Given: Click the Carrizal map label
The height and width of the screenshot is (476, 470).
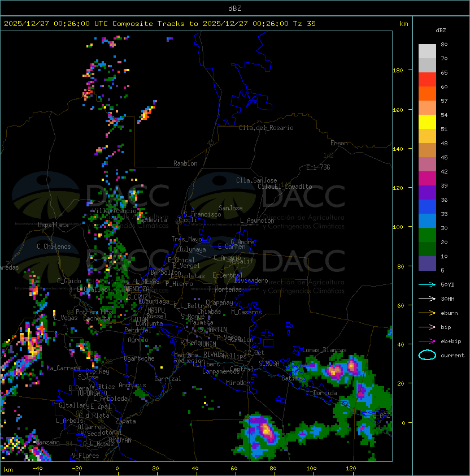Looking at the screenshot, I should pos(168,379).
